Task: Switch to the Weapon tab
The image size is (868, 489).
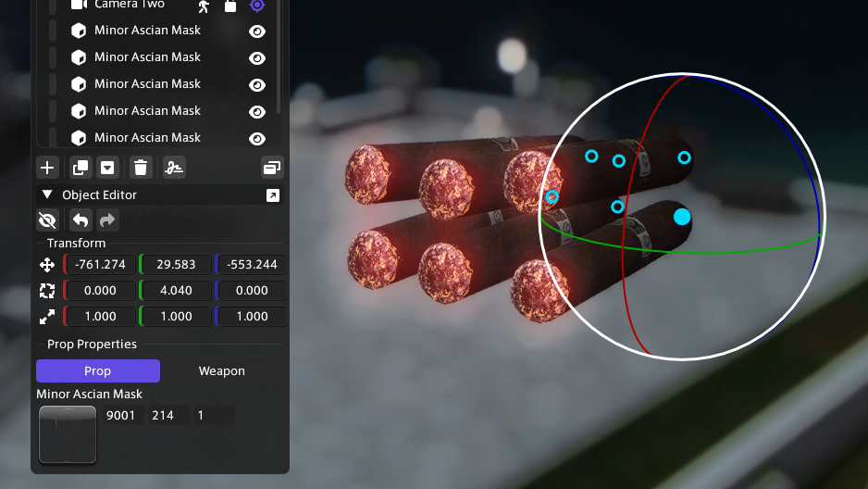Action: pos(221,371)
